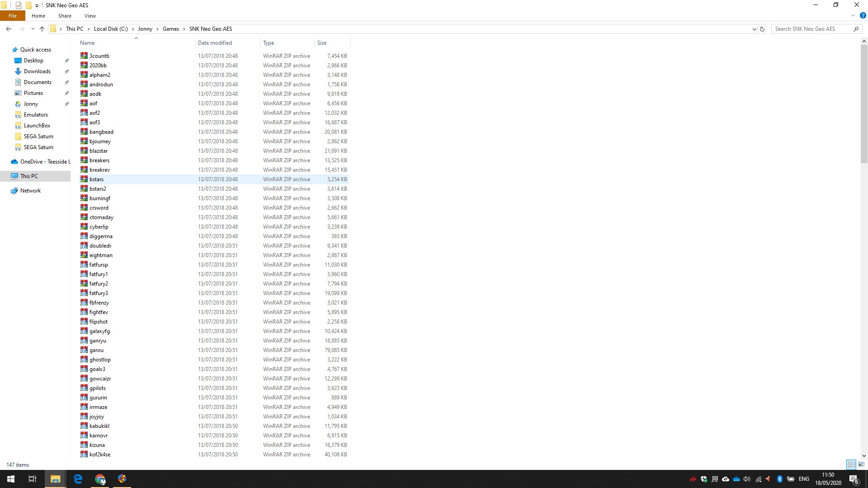Viewport: 868px width, 488px height.
Task: Open the cube app on the taskbar
Action: pos(122,479)
